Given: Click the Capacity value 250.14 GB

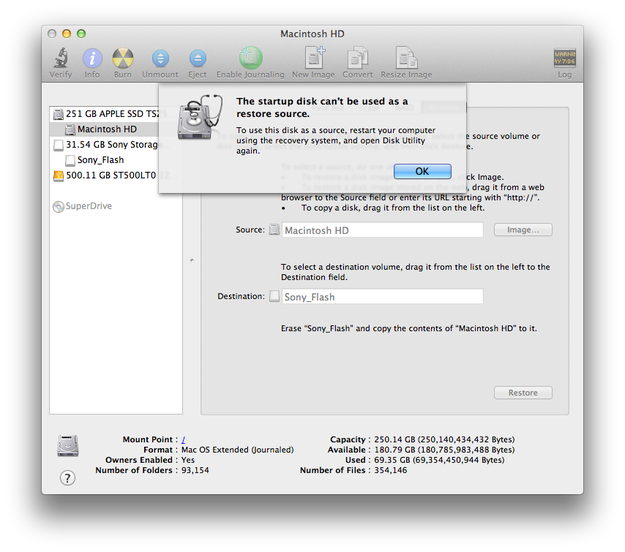Looking at the screenshot, I should click(444, 439).
